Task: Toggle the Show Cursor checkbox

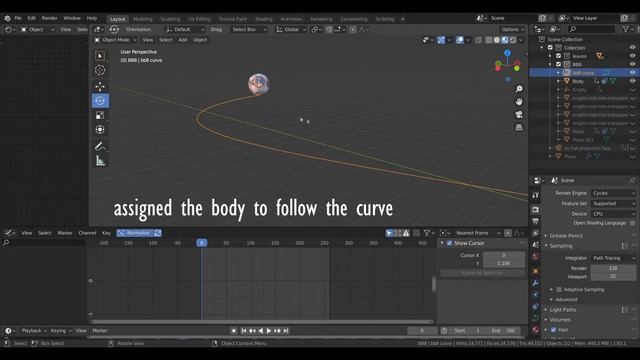Action: pos(449,243)
